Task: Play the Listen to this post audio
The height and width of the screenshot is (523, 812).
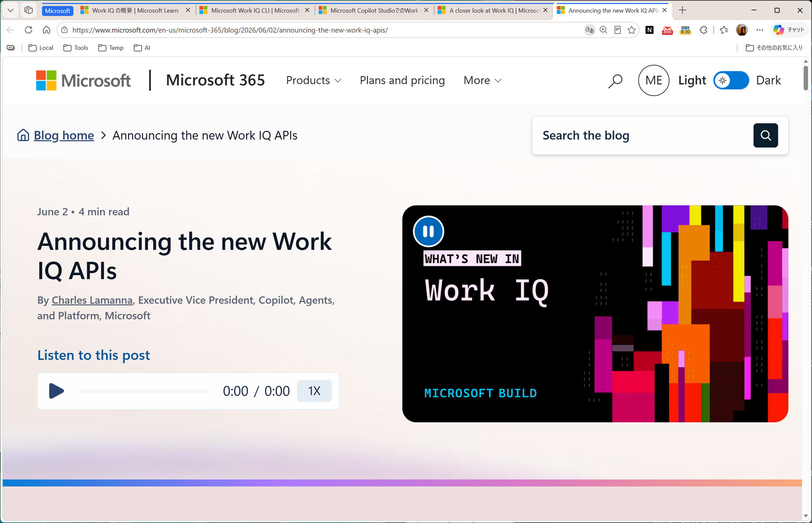Action: click(x=56, y=391)
